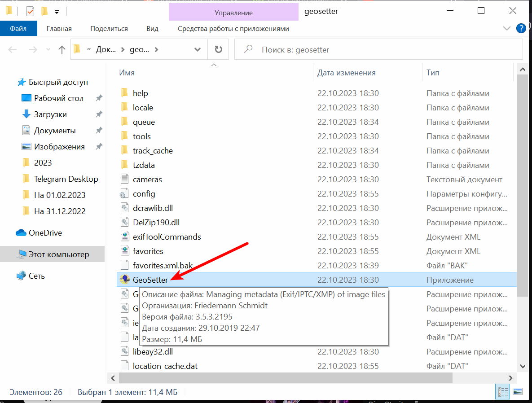532x403 pixels.
Task: Click the libeay32.dll file icon
Action: point(124,351)
